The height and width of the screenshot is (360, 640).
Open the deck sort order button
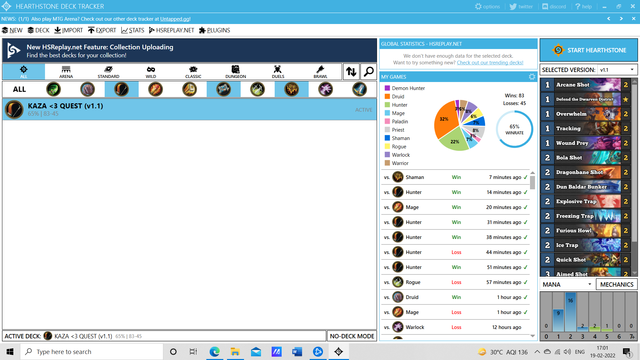point(351,71)
